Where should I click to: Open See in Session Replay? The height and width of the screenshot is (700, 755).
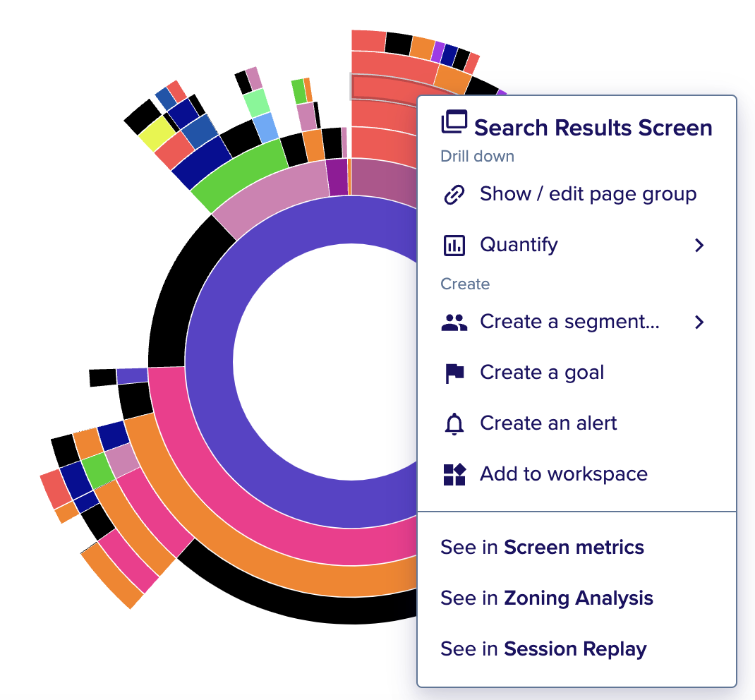coord(543,649)
